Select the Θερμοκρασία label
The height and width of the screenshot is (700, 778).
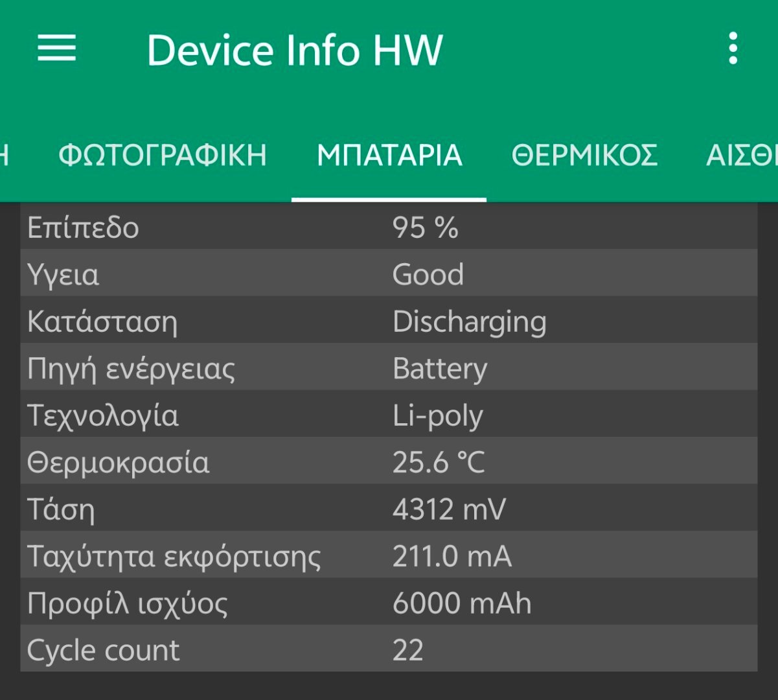click(118, 463)
